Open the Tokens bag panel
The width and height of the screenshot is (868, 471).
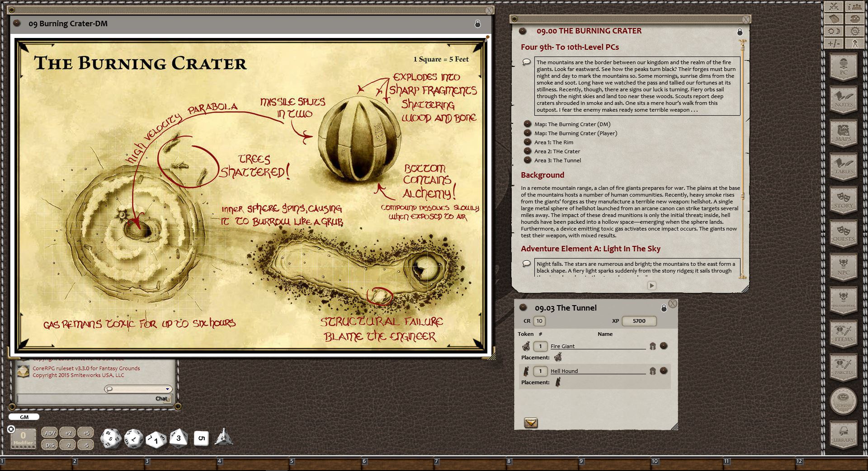pos(843,401)
